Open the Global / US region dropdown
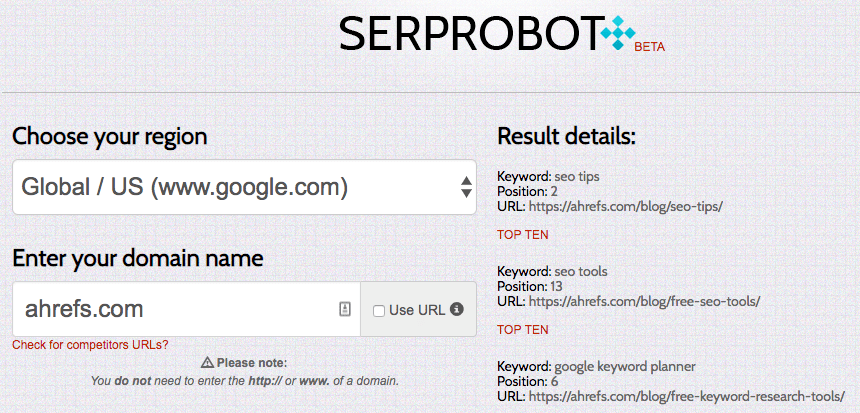 (x=244, y=186)
